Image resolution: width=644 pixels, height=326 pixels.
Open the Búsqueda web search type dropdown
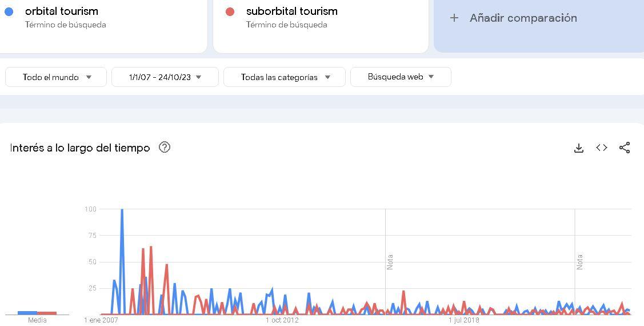pos(401,77)
